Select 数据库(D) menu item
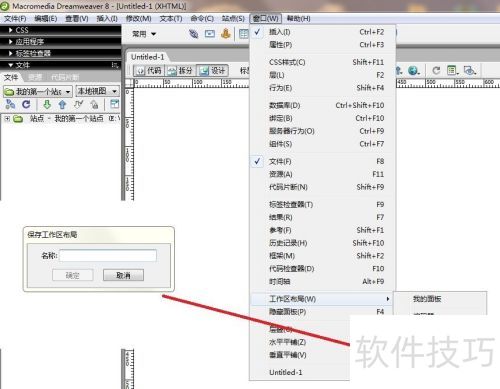 pyautogui.click(x=322, y=106)
